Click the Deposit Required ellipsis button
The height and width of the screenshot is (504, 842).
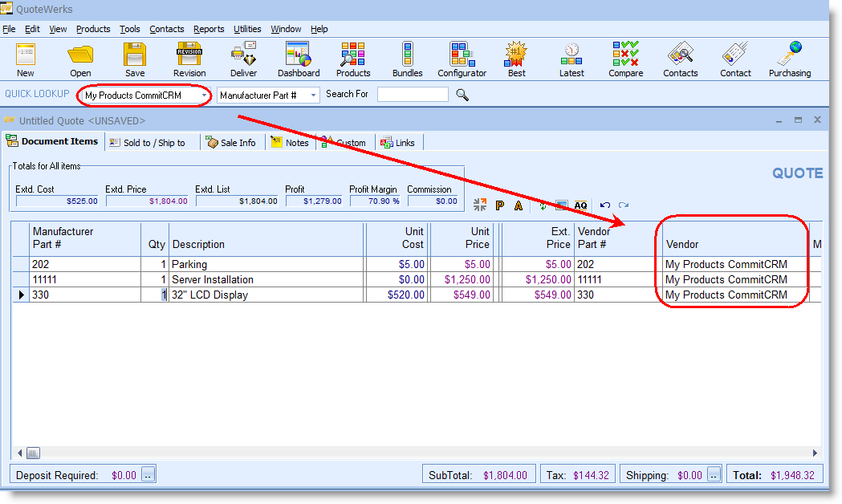(148, 474)
